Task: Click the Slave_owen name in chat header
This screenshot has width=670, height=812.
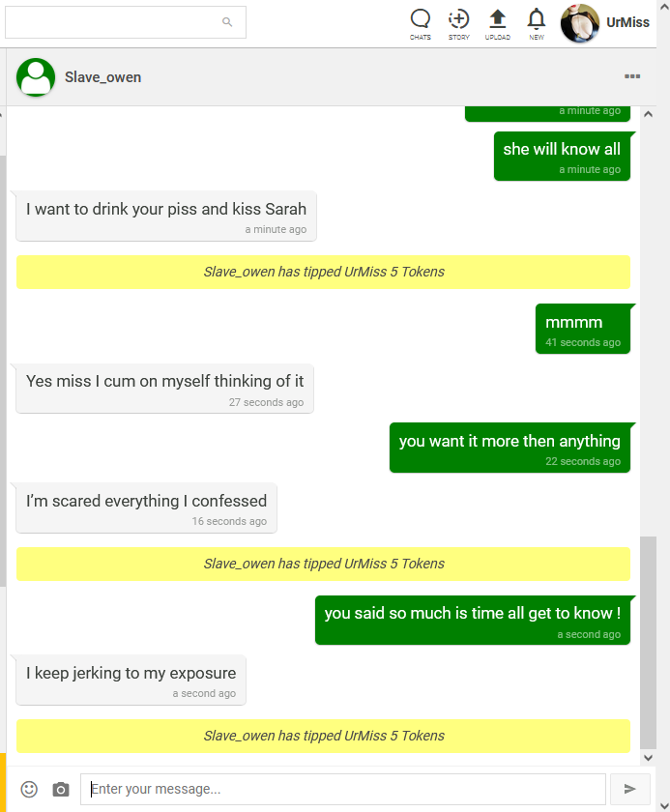Action: tap(103, 77)
